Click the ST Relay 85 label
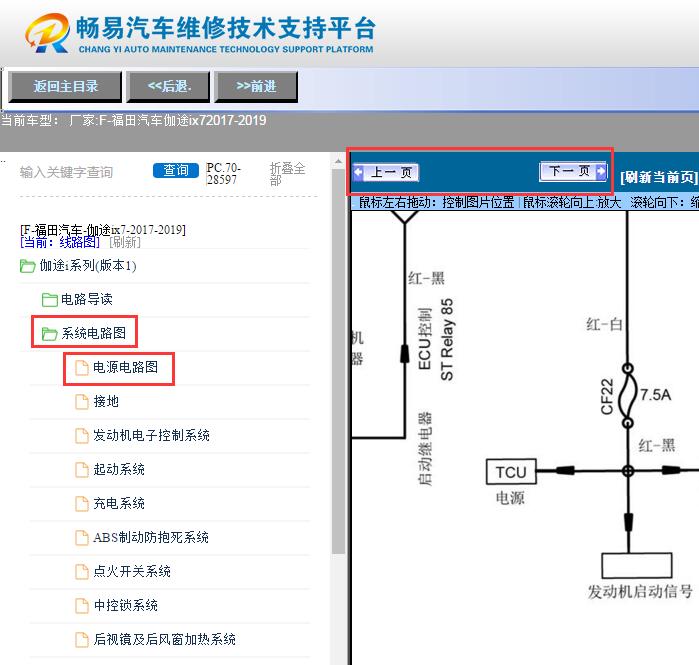This screenshot has width=699, height=665. [447, 340]
